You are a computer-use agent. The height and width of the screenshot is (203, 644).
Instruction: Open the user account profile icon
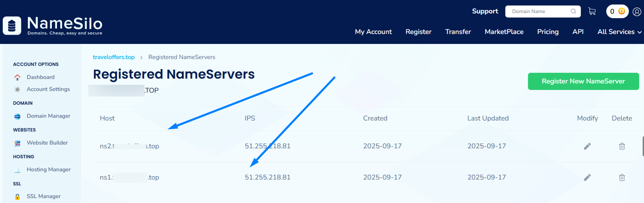coord(637,12)
